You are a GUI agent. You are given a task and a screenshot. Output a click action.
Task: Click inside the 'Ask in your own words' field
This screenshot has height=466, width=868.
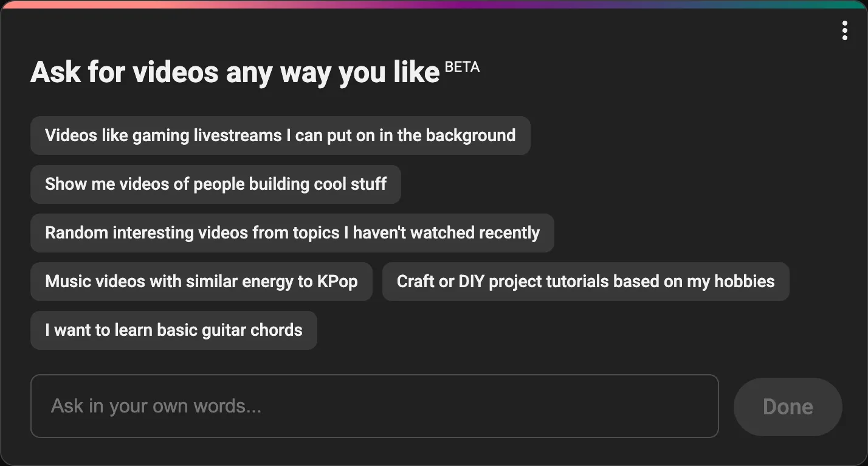pyautogui.click(x=375, y=406)
